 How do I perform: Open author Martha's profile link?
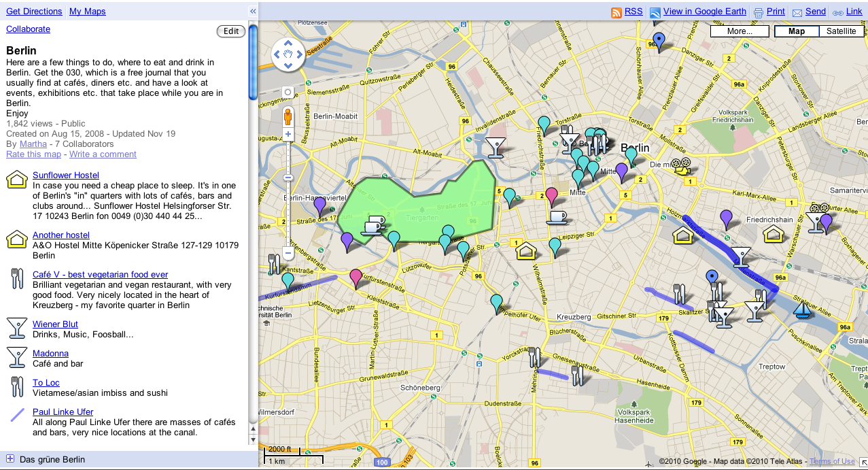pos(33,144)
